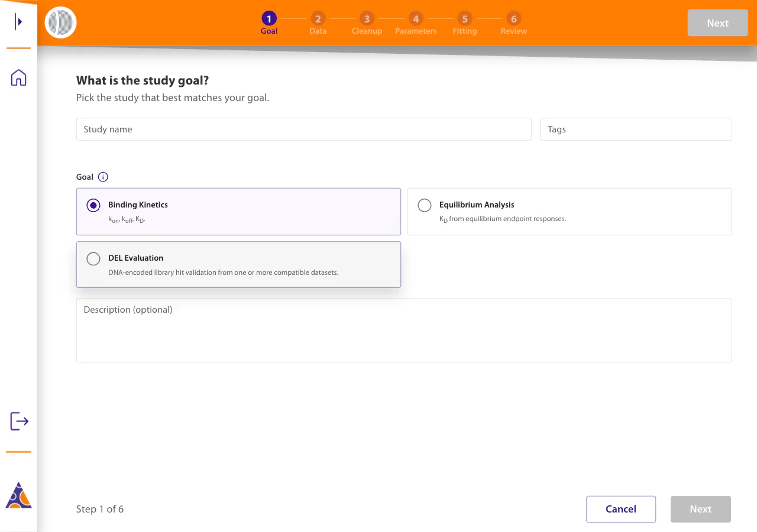This screenshot has width=757, height=532.
Task: Click the logout icon in the sidebar
Action: tap(20, 421)
